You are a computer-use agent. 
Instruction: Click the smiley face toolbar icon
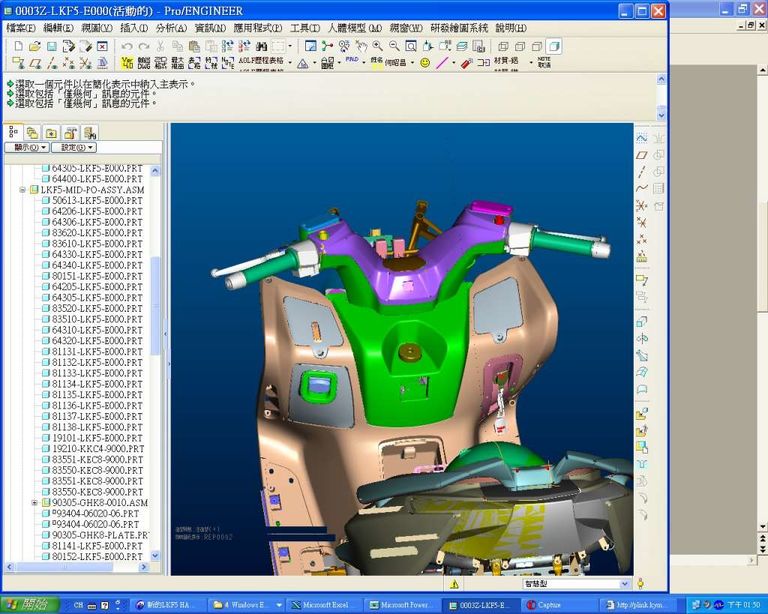click(x=425, y=63)
